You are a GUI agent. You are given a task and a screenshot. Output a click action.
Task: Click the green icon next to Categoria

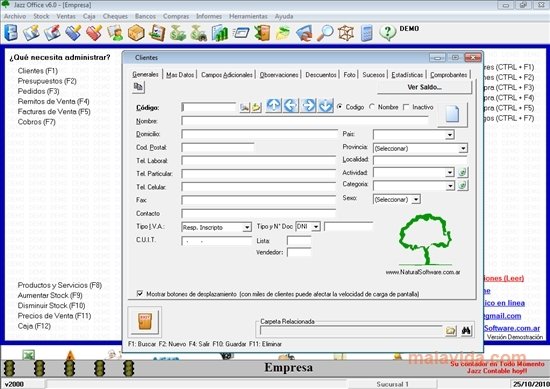[463, 185]
